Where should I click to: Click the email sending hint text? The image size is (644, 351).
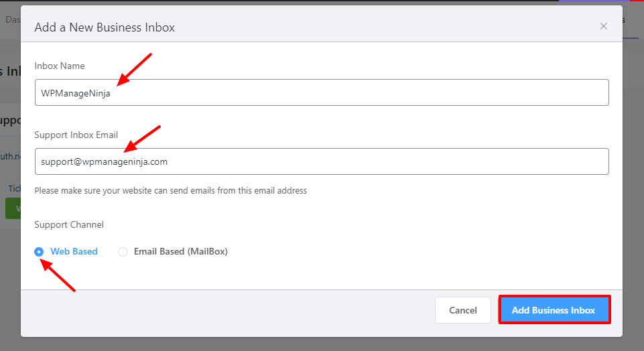tap(170, 190)
